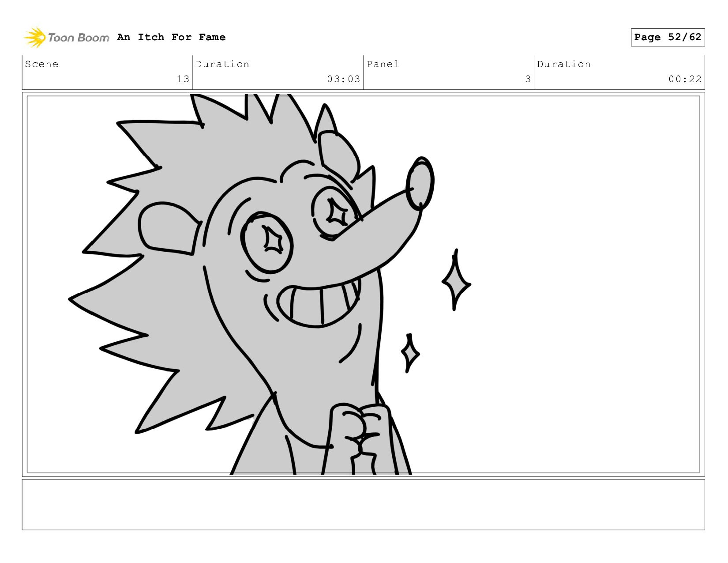This screenshot has width=728, height=563.
Task: Click panel number '3'
Action: click(x=528, y=79)
